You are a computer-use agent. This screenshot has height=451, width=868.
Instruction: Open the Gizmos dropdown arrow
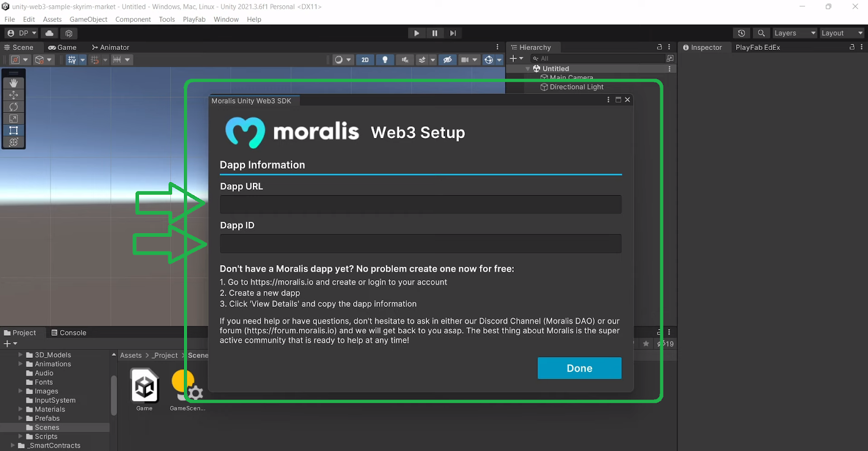click(x=500, y=60)
